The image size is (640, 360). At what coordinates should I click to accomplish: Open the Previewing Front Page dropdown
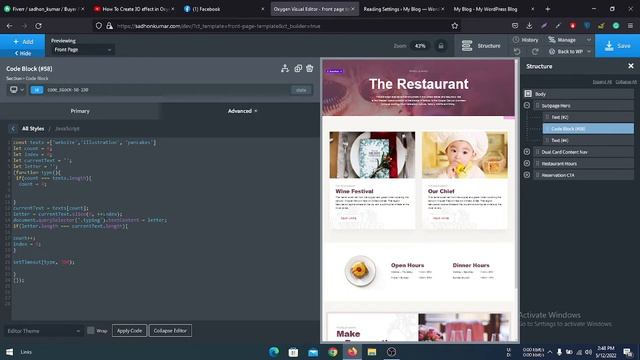(x=82, y=50)
